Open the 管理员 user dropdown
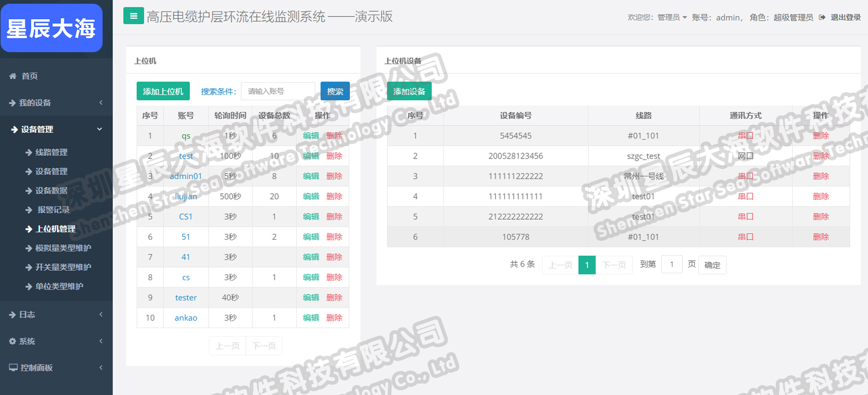 click(672, 17)
